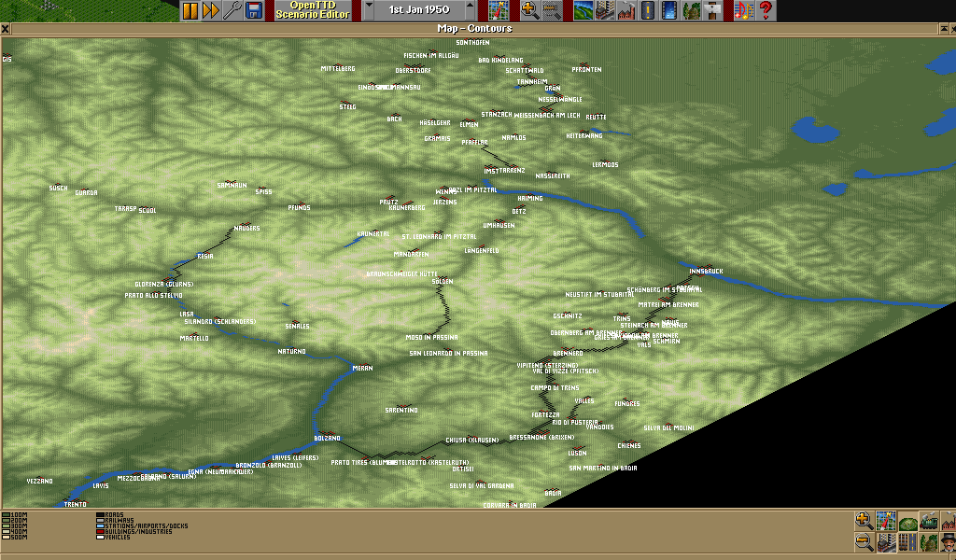Click the Vehicles legend entry
Image resolution: width=956 pixels, height=560 pixels.
(113, 537)
